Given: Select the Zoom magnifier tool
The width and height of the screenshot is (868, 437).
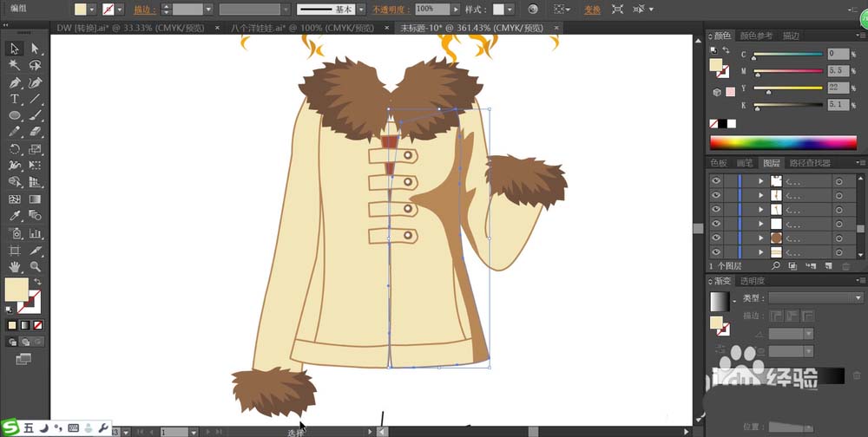Looking at the screenshot, I should point(35,267).
